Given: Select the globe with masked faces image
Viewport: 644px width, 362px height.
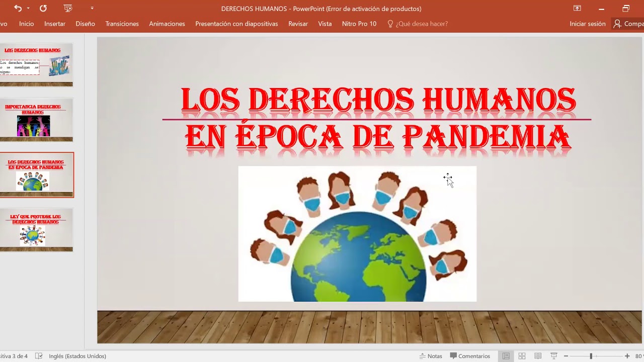Looking at the screenshot, I should (x=357, y=234).
